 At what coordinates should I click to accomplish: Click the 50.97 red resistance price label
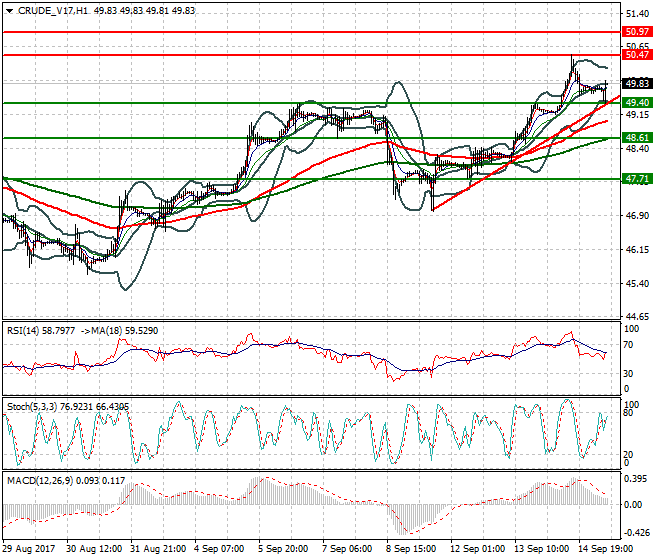point(637,32)
